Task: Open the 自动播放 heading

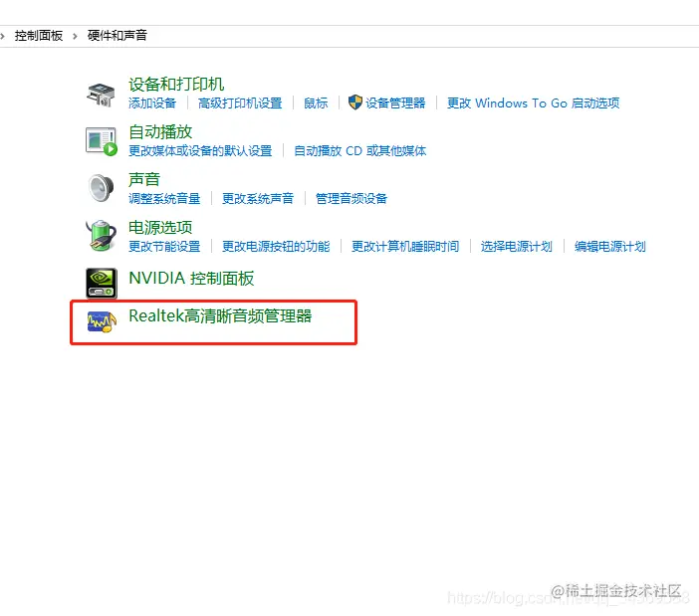Action: [x=160, y=132]
